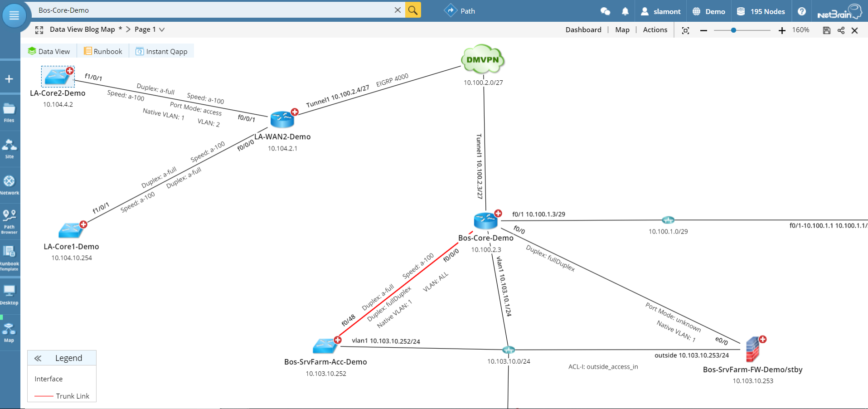868x409 pixels.
Task: Click the Dashboard link
Action: coord(583,29)
